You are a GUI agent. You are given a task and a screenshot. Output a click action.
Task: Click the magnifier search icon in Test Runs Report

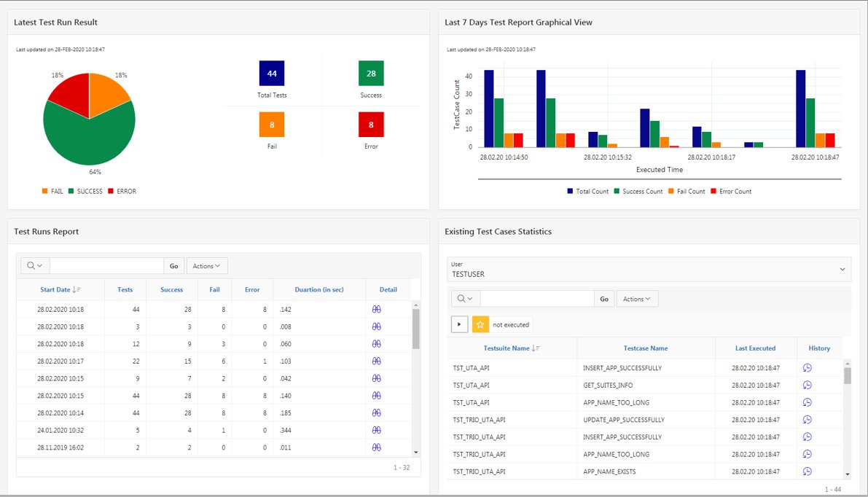(x=29, y=265)
